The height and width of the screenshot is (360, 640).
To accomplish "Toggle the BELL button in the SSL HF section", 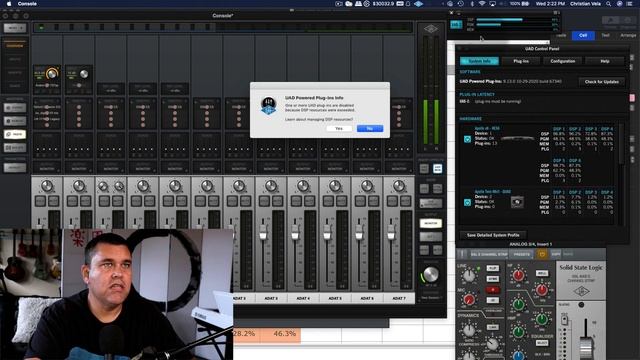I will [542, 273].
